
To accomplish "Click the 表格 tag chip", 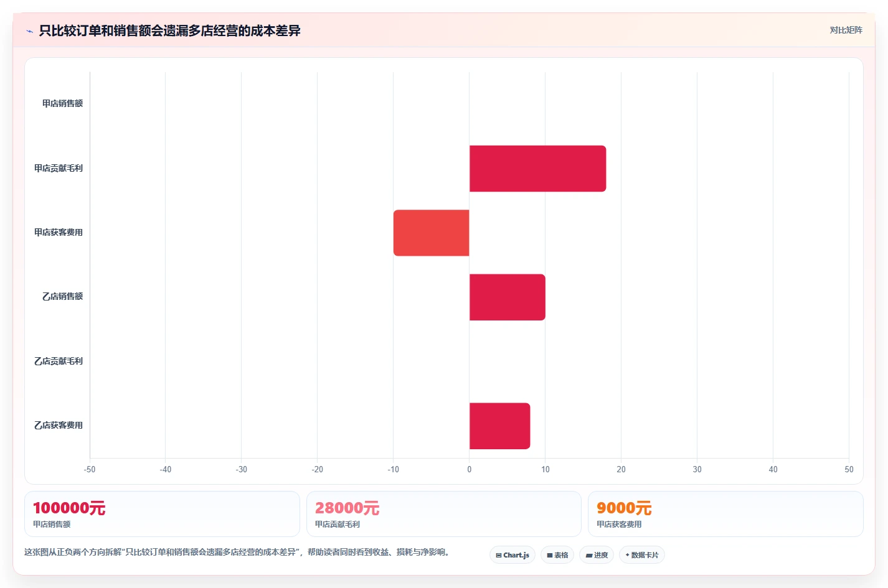I will [557, 555].
